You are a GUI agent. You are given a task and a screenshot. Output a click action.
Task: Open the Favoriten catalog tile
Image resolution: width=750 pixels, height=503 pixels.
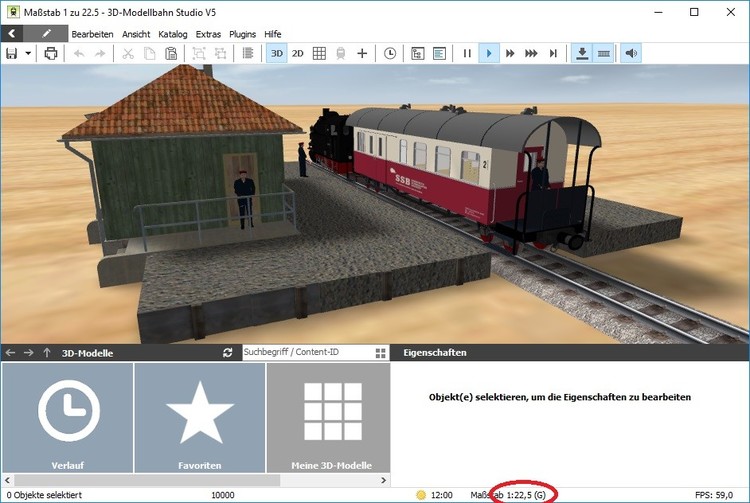point(200,418)
